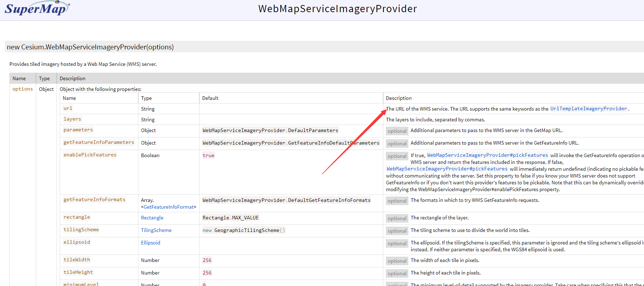Click the 'ellipsoid' property name
This screenshot has width=644, height=286.
coord(77,242)
